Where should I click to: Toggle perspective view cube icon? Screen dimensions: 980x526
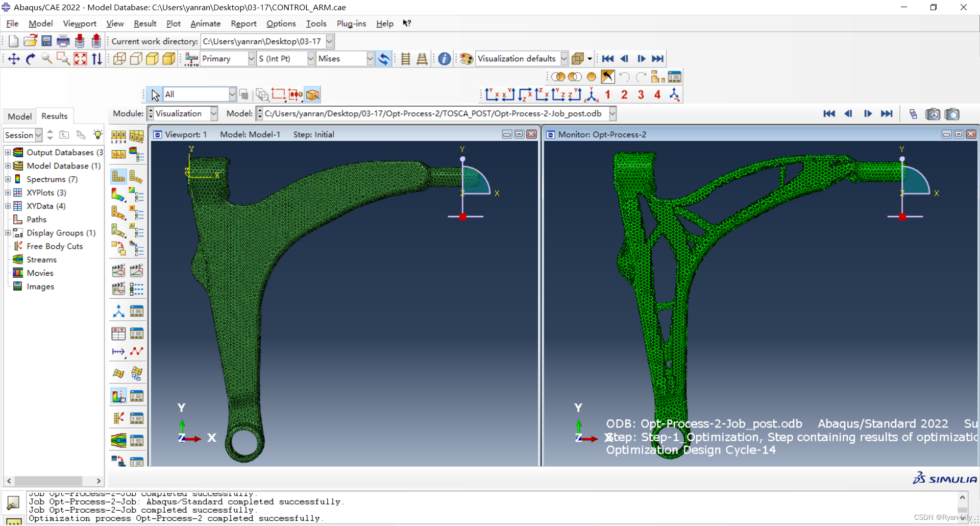click(578, 59)
